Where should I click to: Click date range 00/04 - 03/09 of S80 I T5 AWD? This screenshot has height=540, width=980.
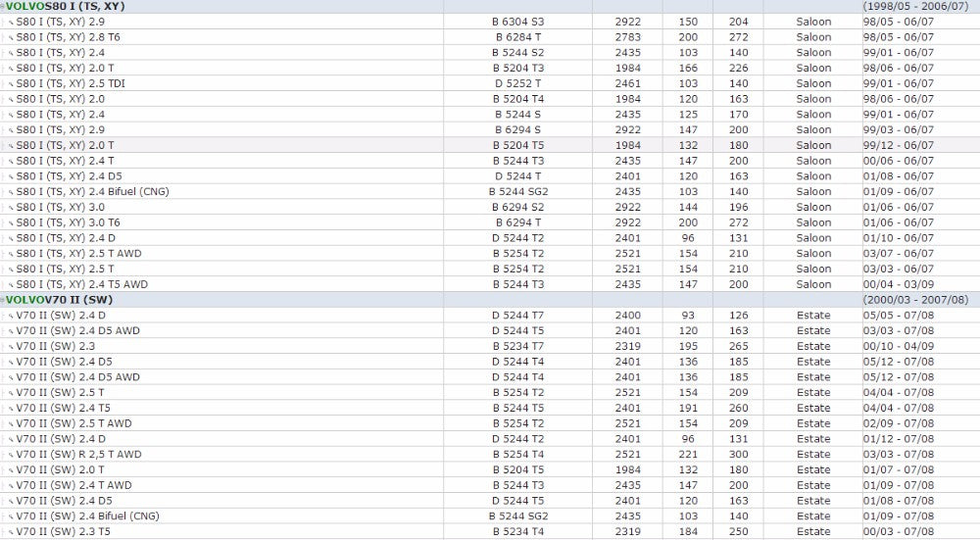(x=899, y=284)
